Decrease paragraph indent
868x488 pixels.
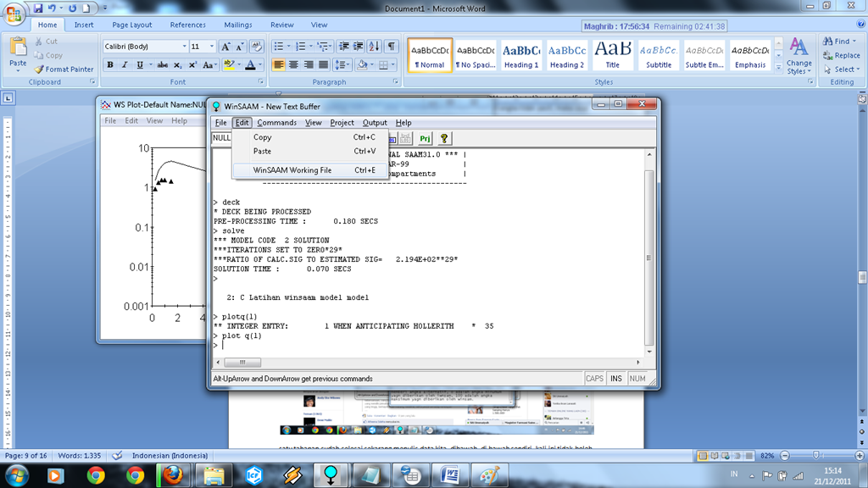[344, 47]
